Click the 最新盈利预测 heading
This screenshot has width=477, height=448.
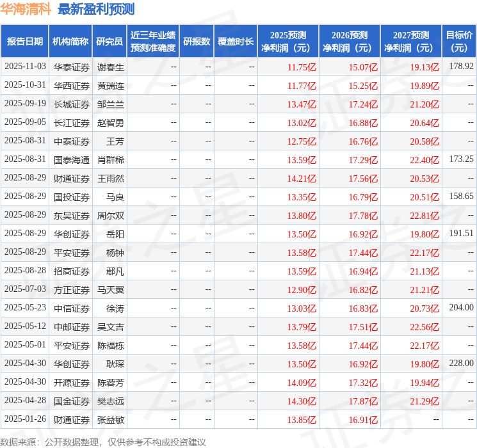[x=96, y=9]
